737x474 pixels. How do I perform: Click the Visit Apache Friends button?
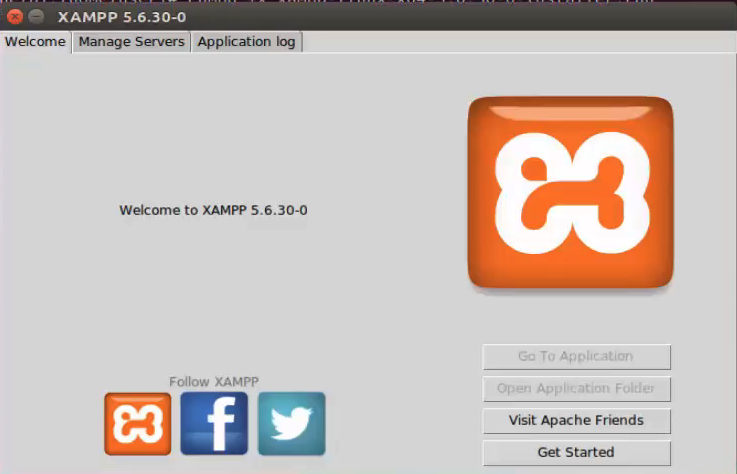(576, 420)
